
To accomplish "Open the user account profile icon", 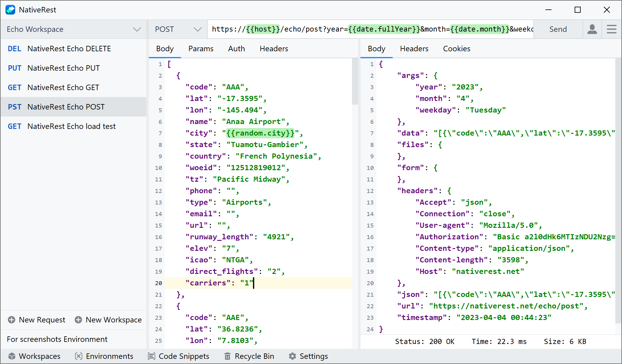I will pyautogui.click(x=592, y=29).
